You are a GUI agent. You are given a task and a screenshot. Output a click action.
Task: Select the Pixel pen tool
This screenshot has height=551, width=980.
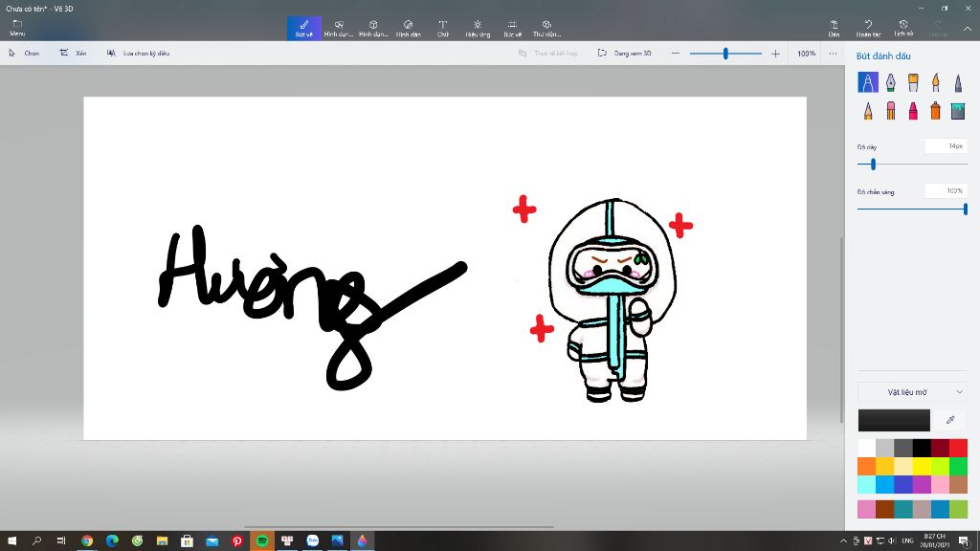pos(958,82)
